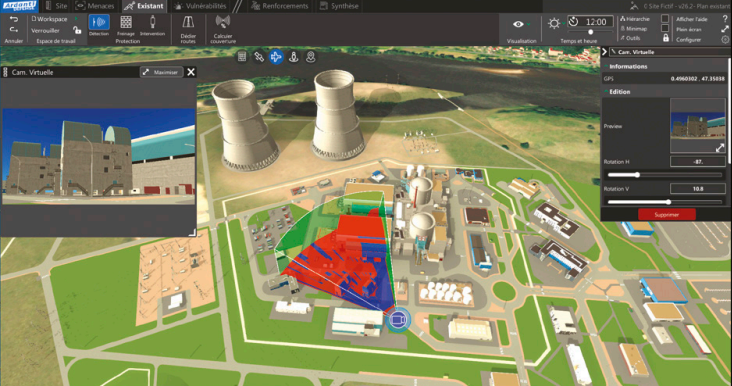Click the Afficher l'aide label
The width and height of the screenshot is (732, 386).
[692, 19]
